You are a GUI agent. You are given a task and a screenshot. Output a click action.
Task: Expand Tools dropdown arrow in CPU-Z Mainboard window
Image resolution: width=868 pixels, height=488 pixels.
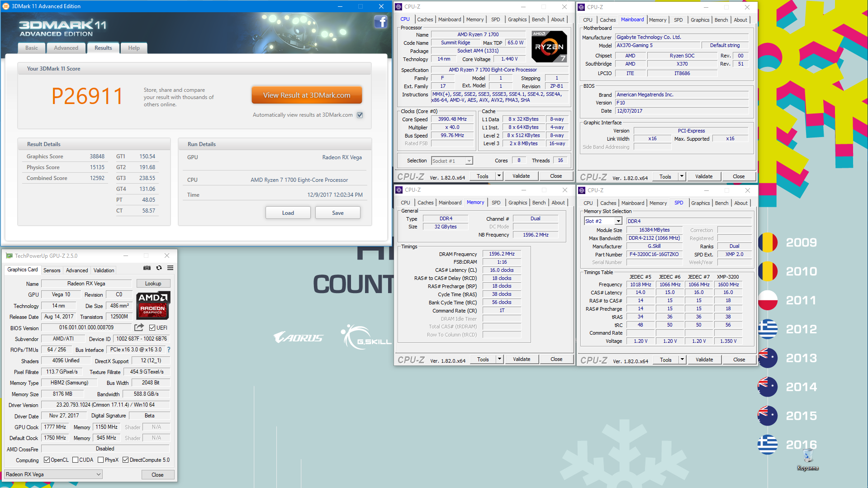coord(682,176)
